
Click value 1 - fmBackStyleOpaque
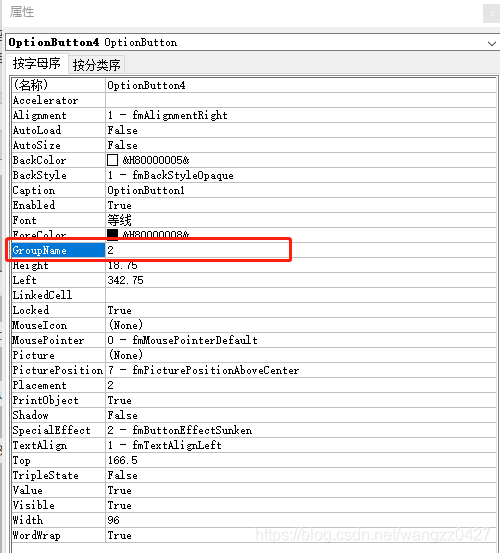pyautogui.click(x=170, y=175)
